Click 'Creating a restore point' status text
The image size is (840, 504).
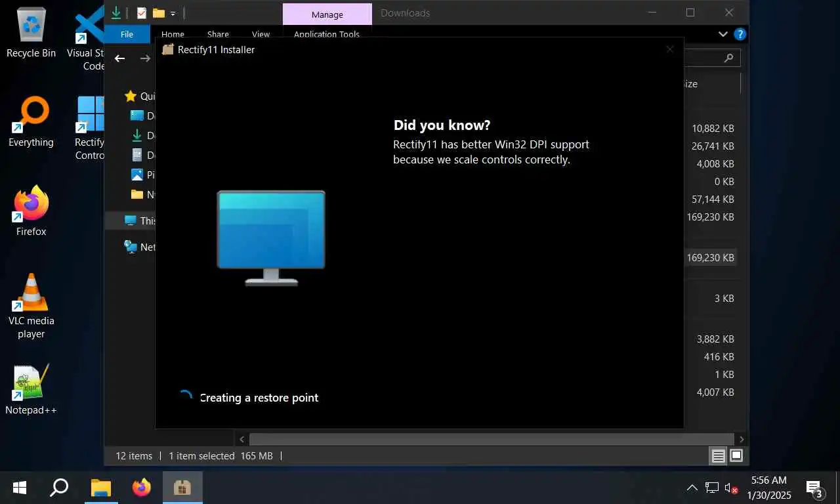pos(259,398)
